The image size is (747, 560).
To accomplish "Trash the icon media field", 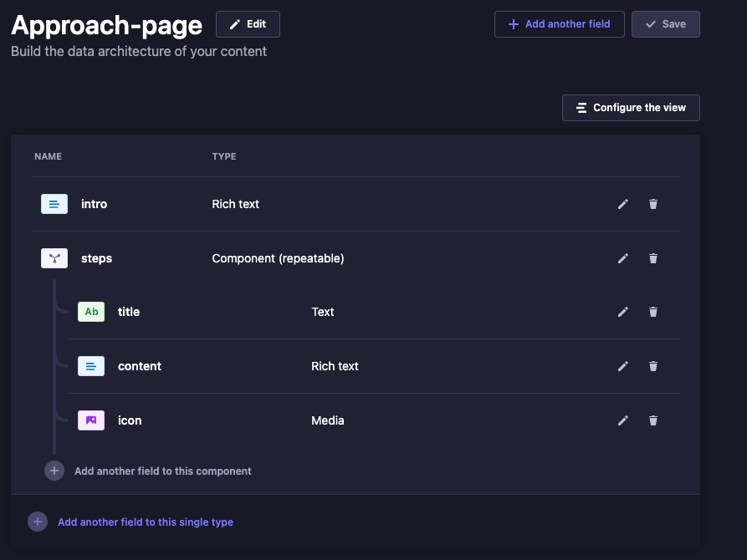I will tap(653, 420).
